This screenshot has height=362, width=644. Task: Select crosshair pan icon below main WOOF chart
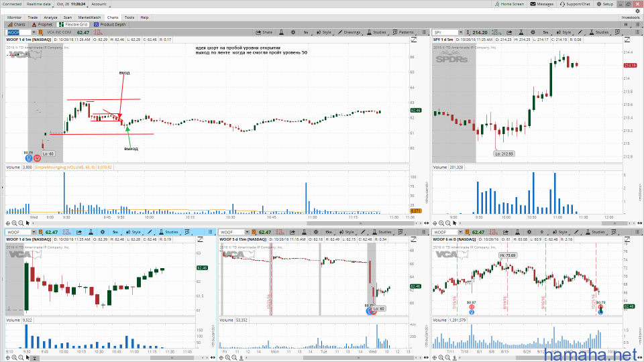[x=8, y=223]
